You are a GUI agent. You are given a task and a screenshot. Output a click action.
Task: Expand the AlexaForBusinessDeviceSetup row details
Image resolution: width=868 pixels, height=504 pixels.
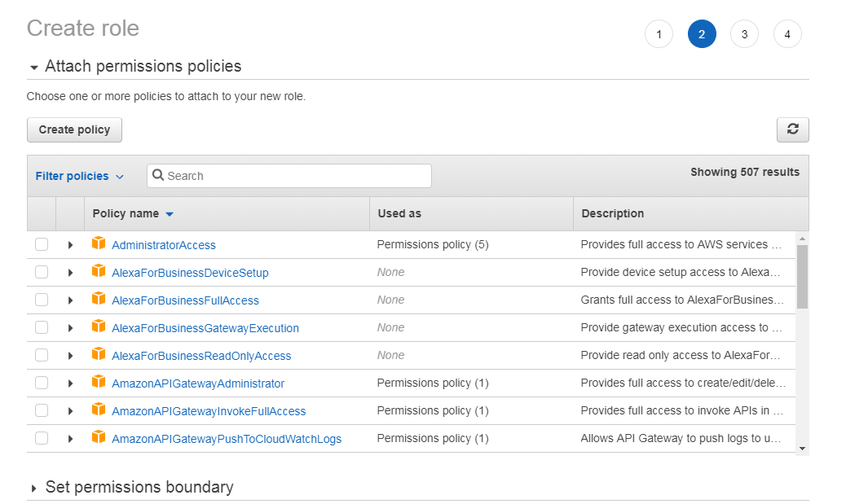[x=70, y=273]
